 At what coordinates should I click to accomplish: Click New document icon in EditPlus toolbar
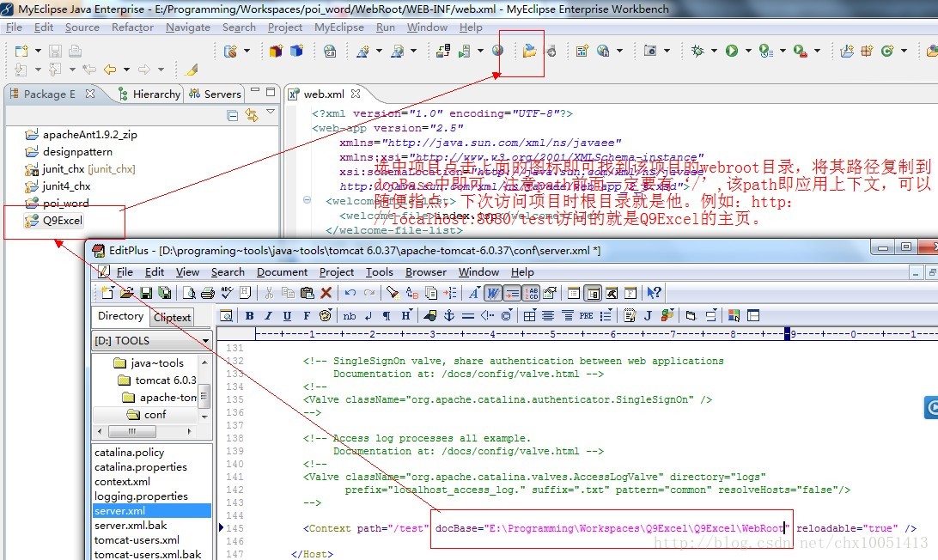click(x=107, y=293)
